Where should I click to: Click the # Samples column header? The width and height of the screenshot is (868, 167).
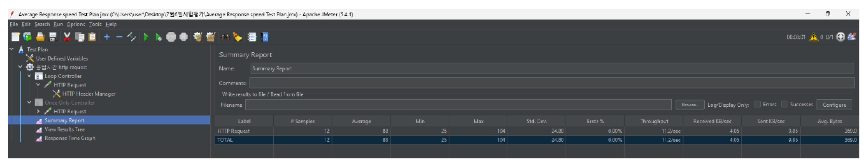(303, 121)
